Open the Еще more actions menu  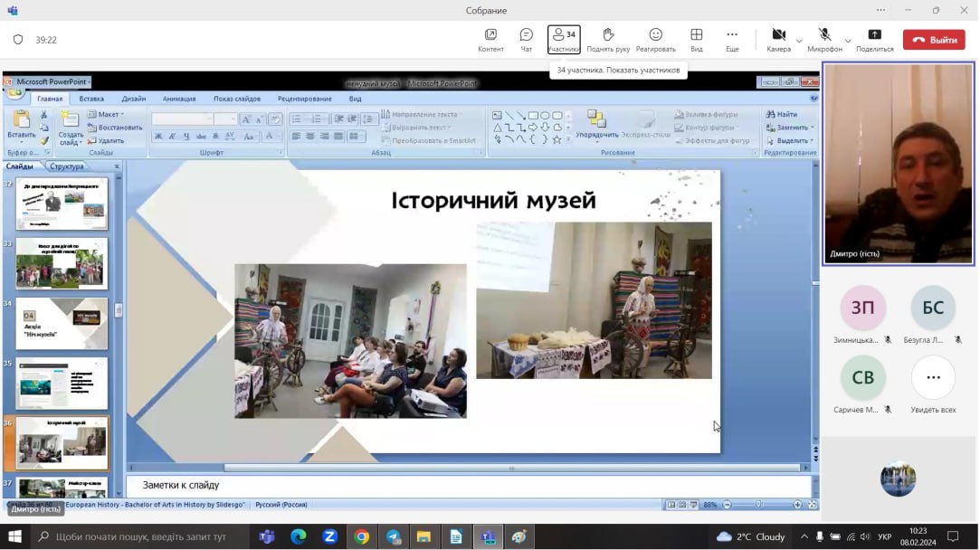(732, 39)
